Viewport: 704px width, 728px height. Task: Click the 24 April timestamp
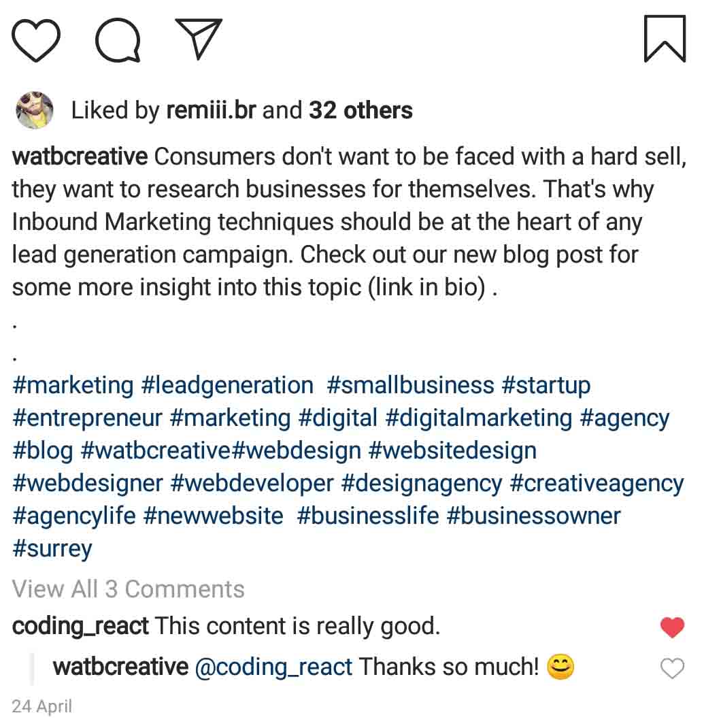42,707
